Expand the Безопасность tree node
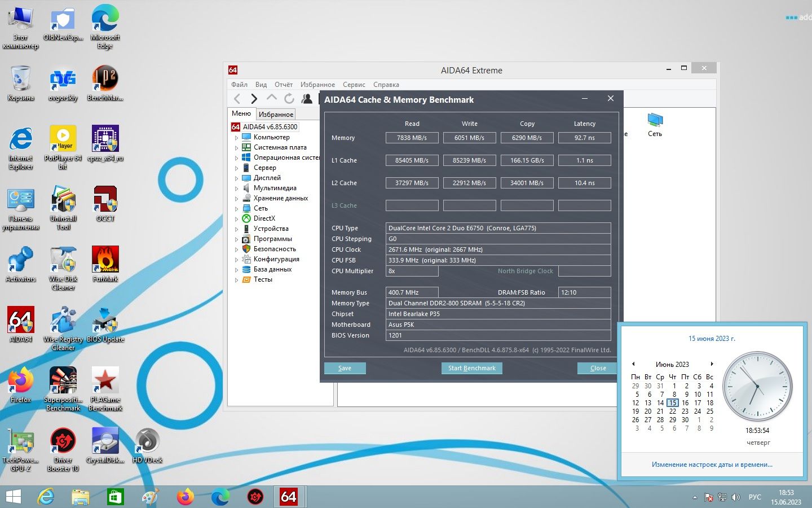Viewport: 812px width, 508px height. click(236, 249)
